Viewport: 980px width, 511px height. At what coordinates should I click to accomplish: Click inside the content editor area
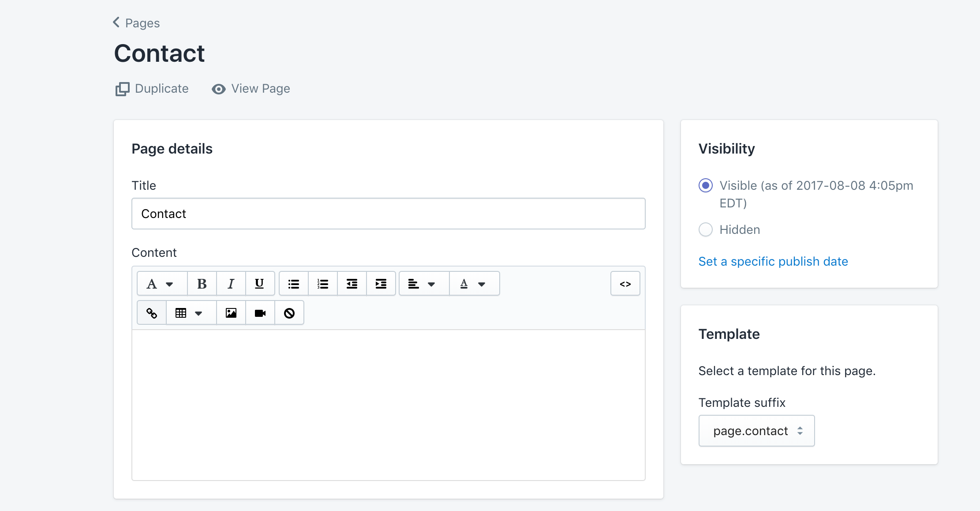388,405
